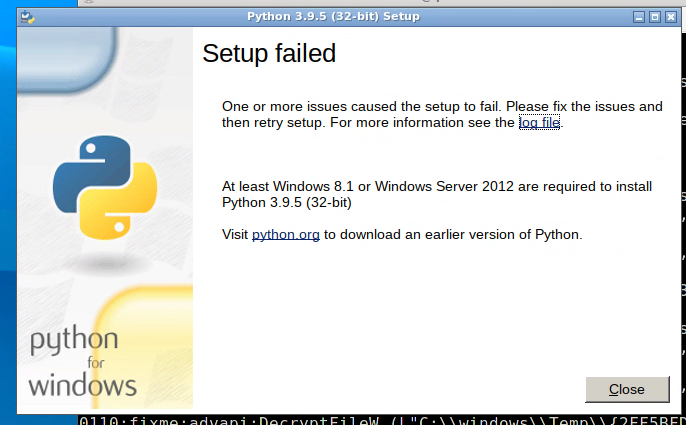Visit the python.org link
Viewport: 686px width, 425px height.
point(286,235)
